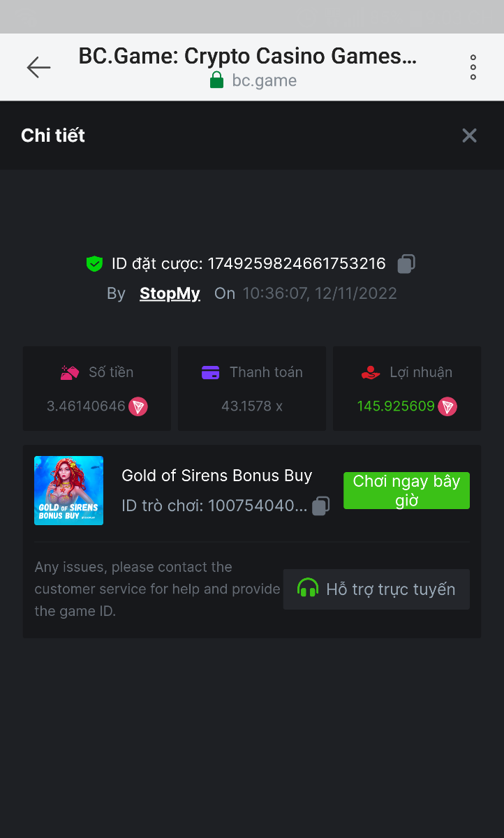Viewport: 504px width, 838px height.
Task: Click the green verified shield icon
Action: [94, 264]
